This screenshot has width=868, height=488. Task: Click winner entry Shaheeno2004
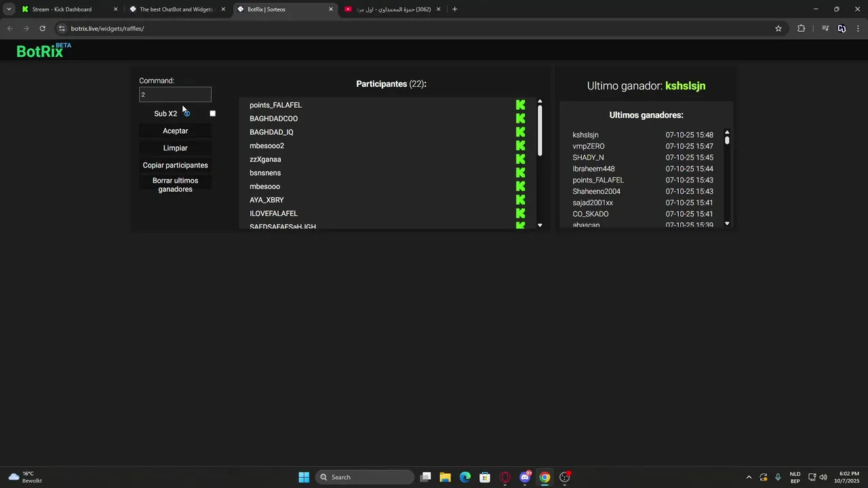pyautogui.click(x=596, y=191)
